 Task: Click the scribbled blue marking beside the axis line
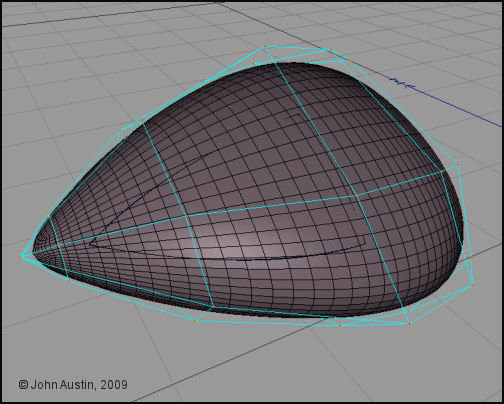point(403,83)
